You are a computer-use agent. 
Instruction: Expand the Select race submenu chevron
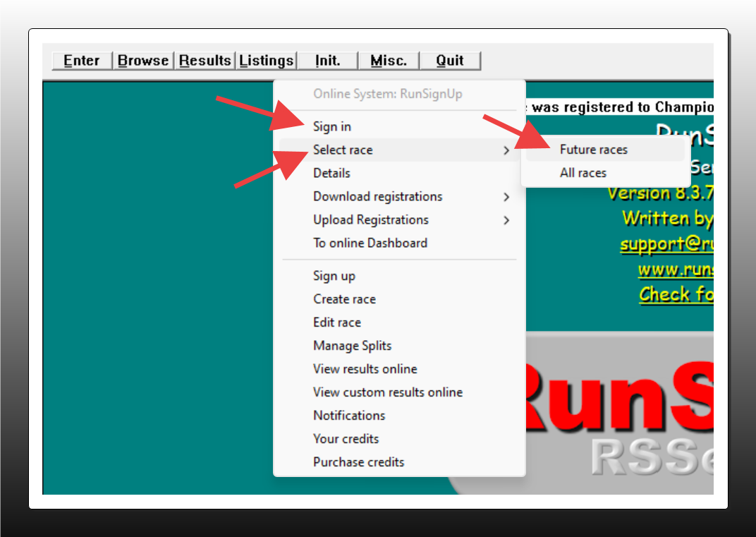(506, 150)
